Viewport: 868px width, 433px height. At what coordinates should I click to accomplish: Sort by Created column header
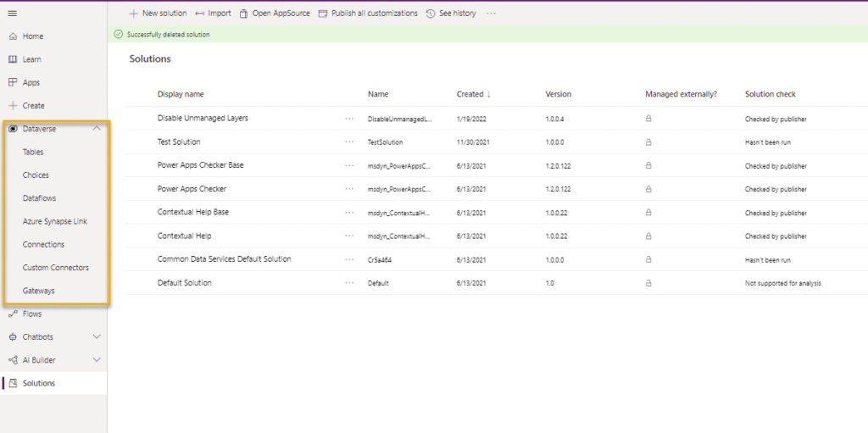coord(474,94)
